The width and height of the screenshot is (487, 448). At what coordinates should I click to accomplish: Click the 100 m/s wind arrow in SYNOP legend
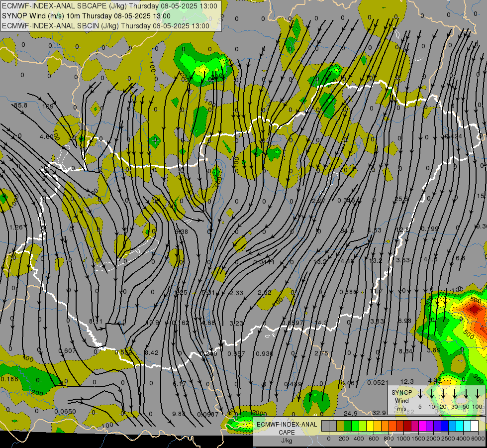coord(478,393)
